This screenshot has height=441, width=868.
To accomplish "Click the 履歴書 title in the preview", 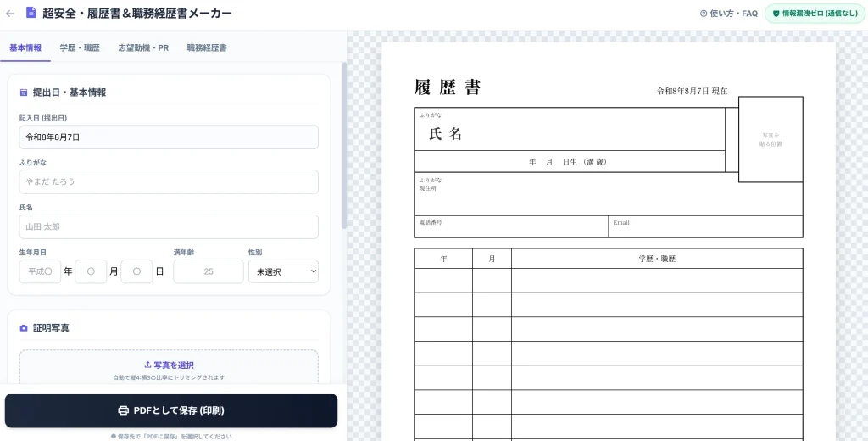I will (x=448, y=87).
